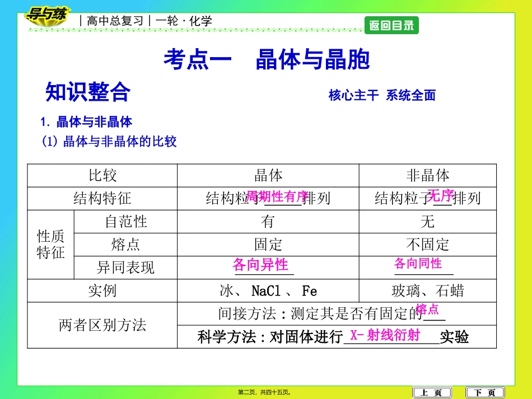Select the heading 1. 晶体与非晶体
Viewport: 532px width, 399px height.
(x=86, y=121)
